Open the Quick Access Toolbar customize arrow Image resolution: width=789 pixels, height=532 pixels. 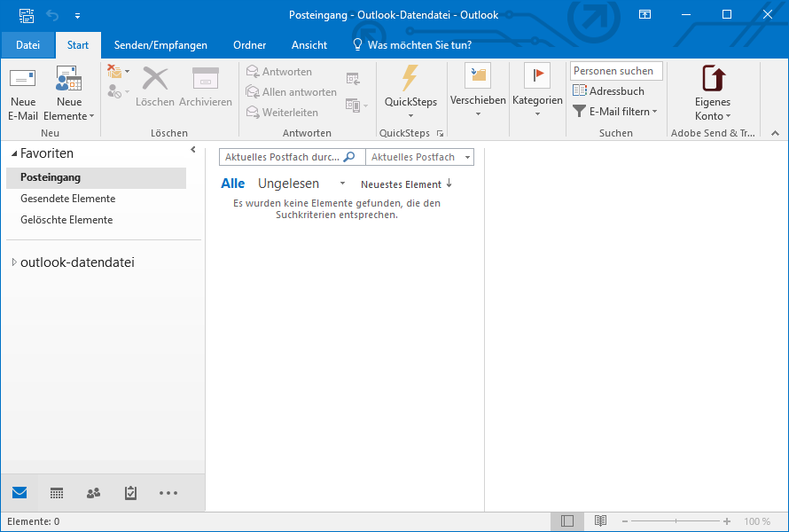point(77,16)
